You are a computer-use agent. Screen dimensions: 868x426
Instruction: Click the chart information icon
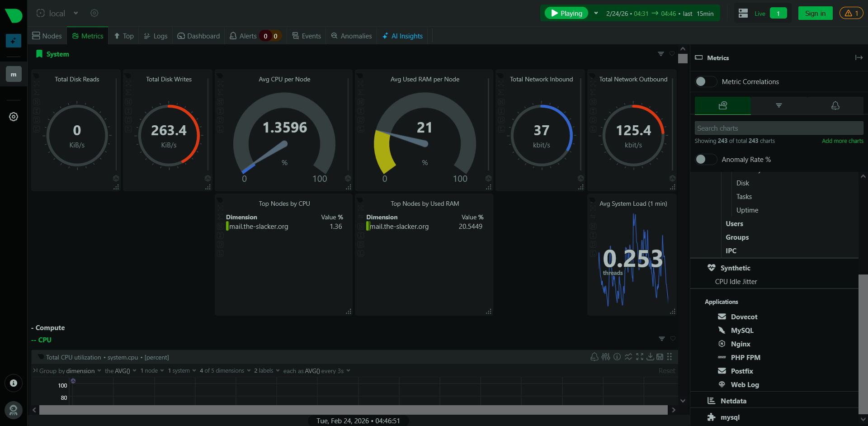pos(617,357)
